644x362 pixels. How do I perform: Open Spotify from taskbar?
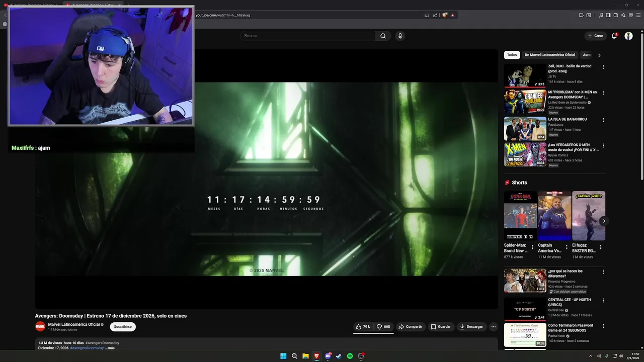click(350, 356)
